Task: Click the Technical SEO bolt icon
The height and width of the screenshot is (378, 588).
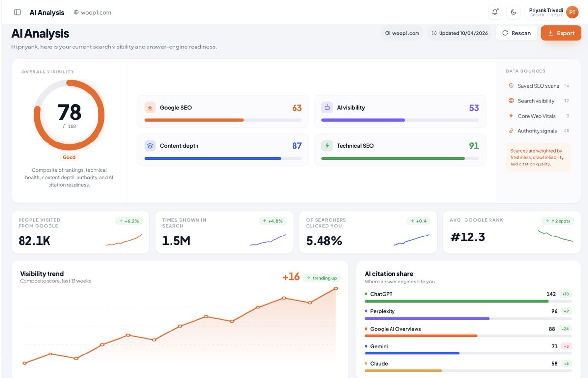Action: (x=327, y=146)
